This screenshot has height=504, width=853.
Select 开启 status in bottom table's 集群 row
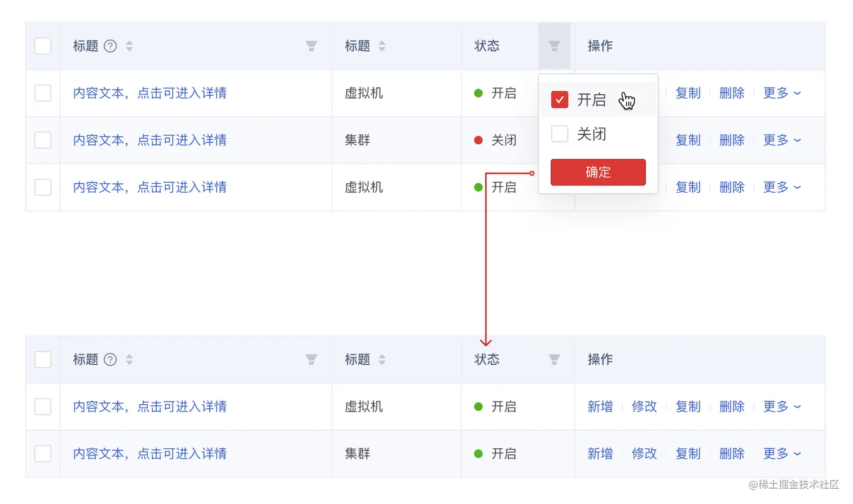point(495,454)
